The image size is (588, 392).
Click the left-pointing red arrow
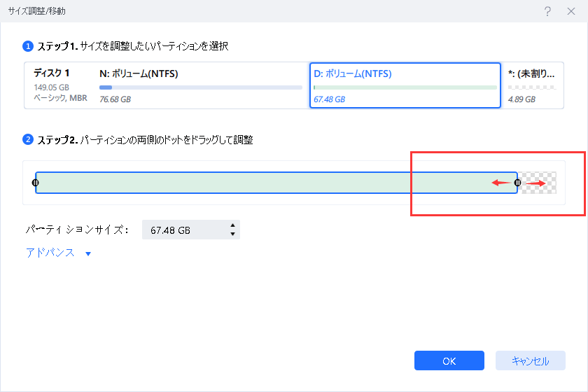point(500,183)
